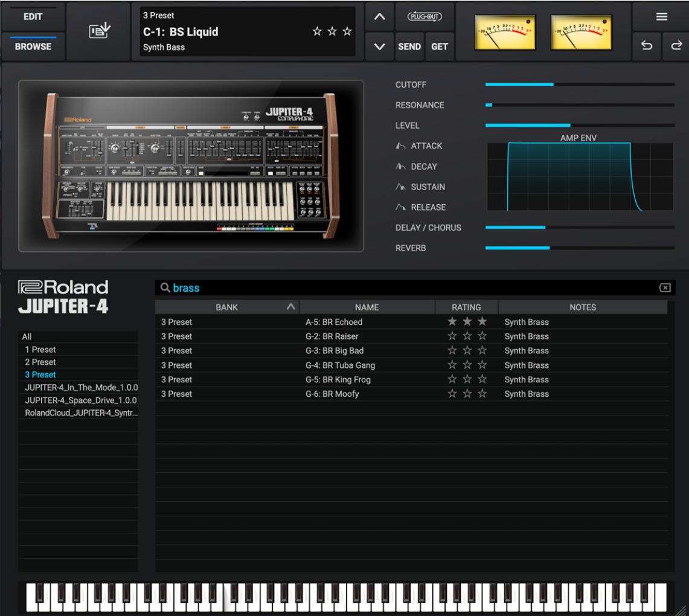Click the GET button
The width and height of the screenshot is (689, 616).
(440, 47)
